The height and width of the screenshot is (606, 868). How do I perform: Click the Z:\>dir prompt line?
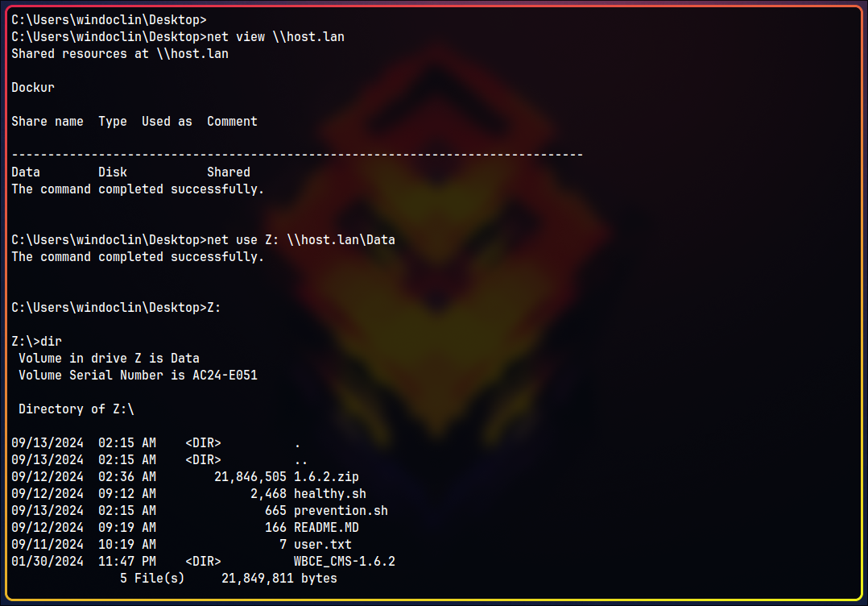[x=36, y=342]
